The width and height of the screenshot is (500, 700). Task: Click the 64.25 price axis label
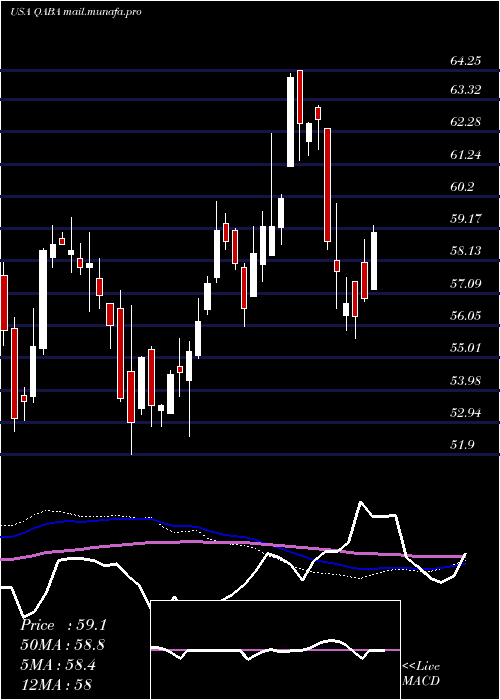point(465,61)
